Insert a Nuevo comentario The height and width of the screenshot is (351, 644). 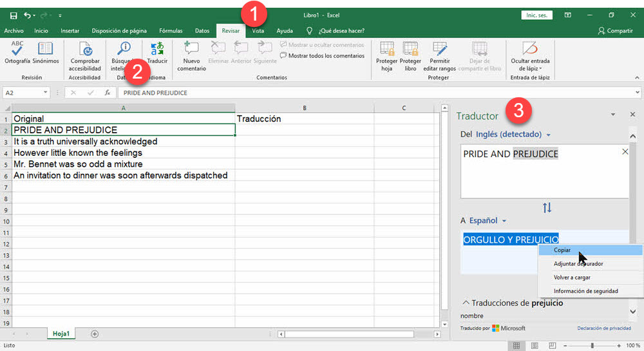191,50
